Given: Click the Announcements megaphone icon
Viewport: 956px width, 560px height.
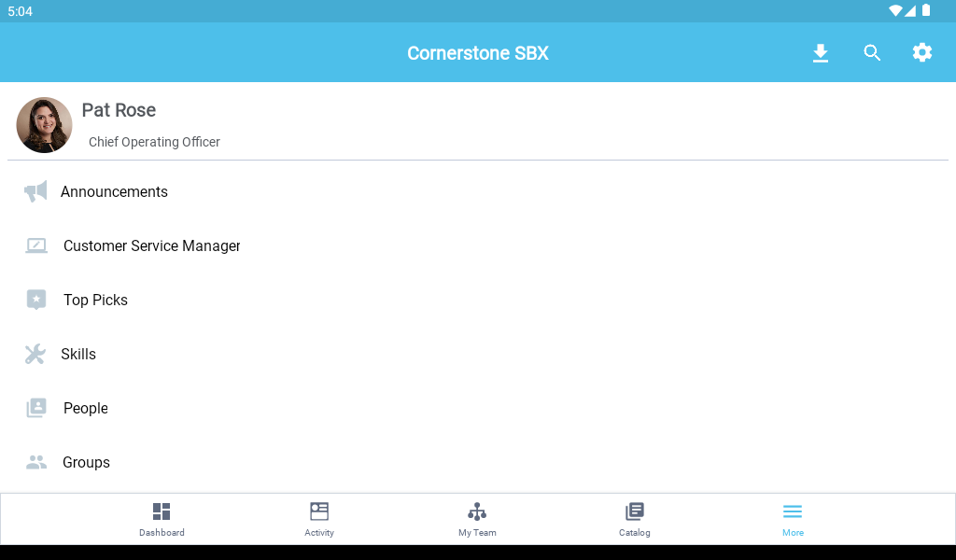Looking at the screenshot, I should [35, 191].
